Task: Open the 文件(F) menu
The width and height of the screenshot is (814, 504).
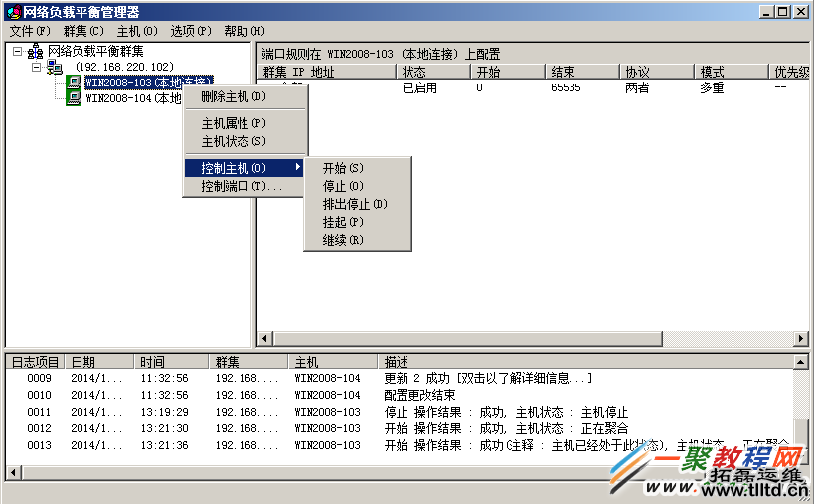Action: pyautogui.click(x=30, y=31)
